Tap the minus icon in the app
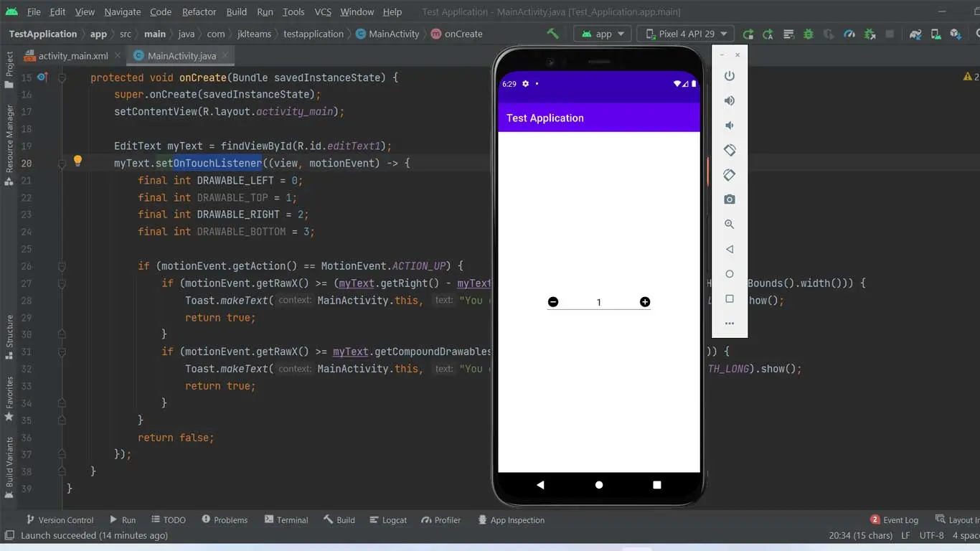The width and height of the screenshot is (980, 551). tap(553, 302)
